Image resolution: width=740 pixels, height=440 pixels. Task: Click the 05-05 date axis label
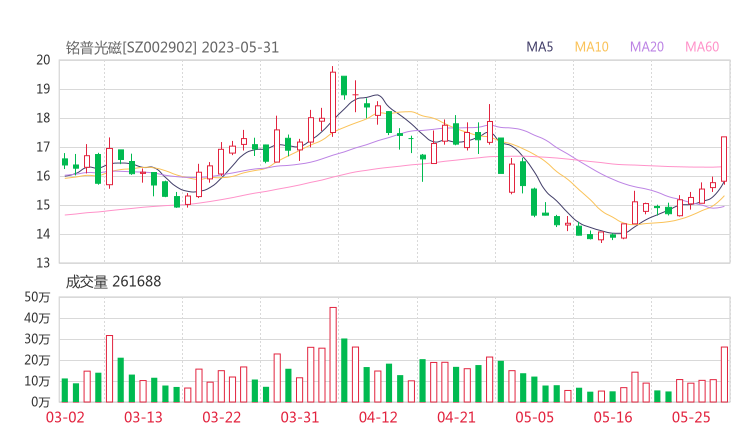point(535,417)
